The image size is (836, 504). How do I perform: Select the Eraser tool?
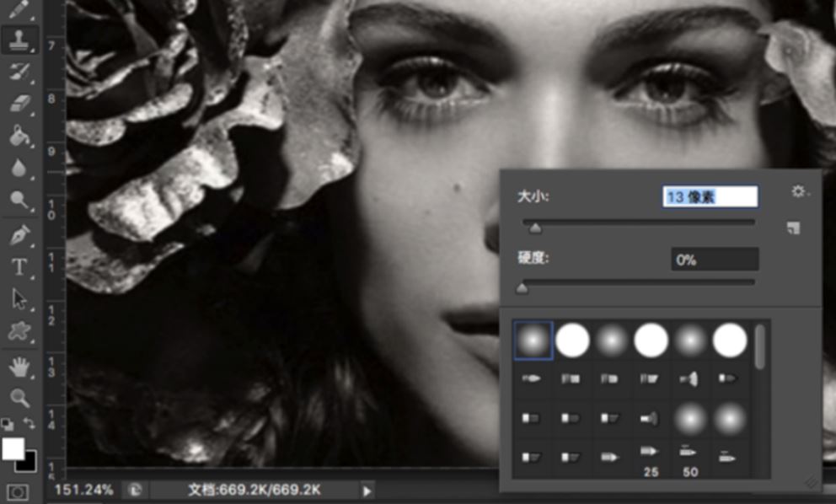coord(19,103)
